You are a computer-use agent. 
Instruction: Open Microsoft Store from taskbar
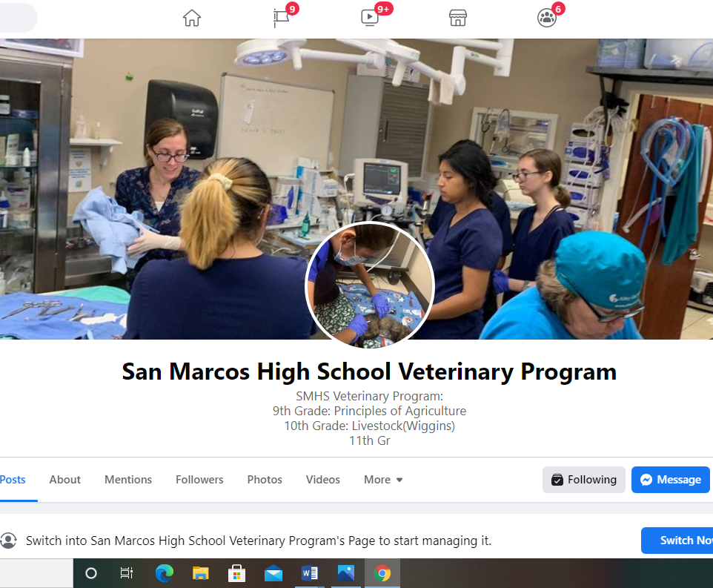click(x=236, y=573)
